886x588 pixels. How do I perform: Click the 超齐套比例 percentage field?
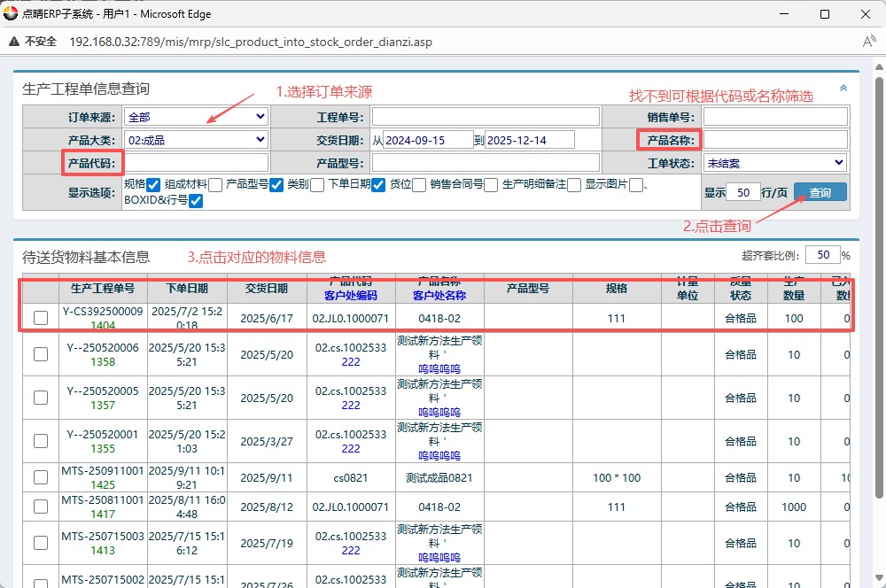point(821,255)
